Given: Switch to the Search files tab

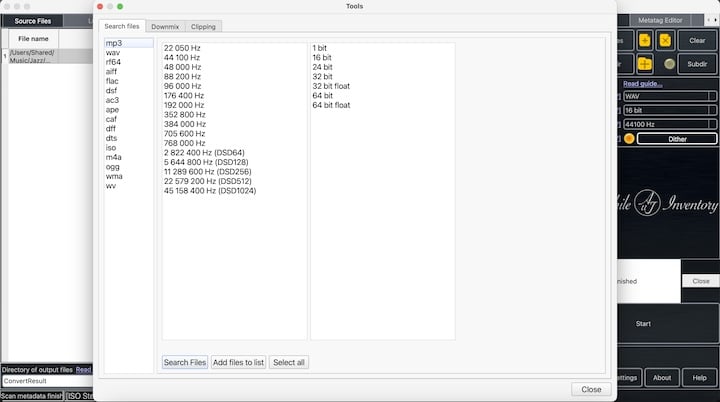Looking at the screenshot, I should [122, 26].
